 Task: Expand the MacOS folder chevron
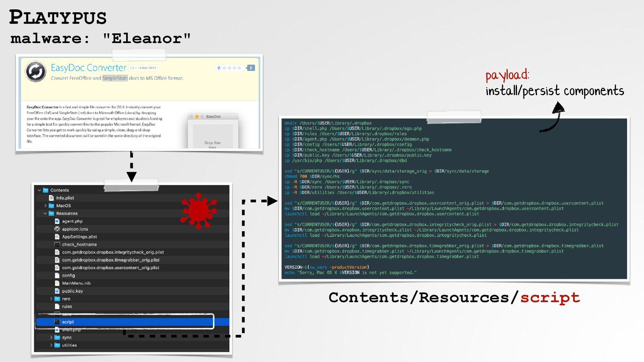click(x=45, y=205)
